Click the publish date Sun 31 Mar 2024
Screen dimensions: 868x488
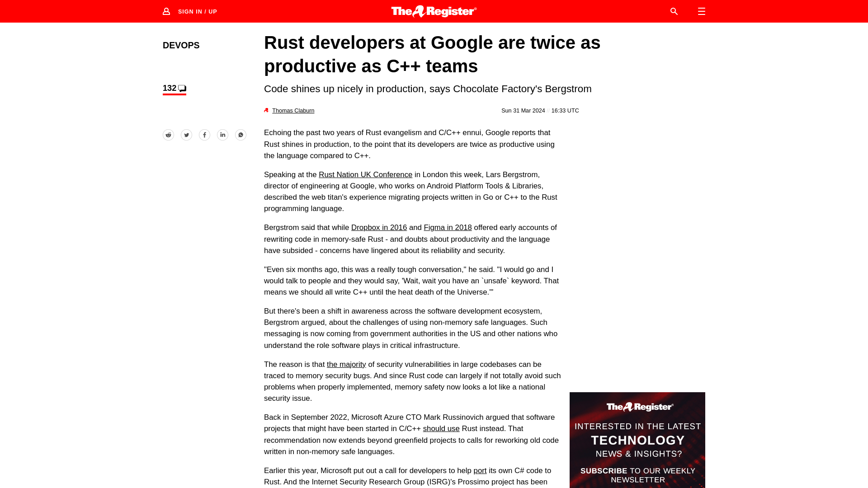coord(523,111)
